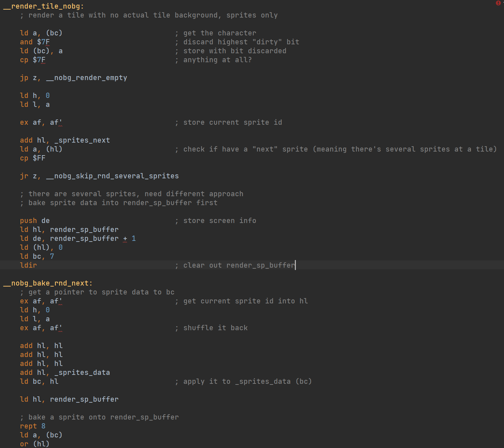Click the and $7F instruction
The image size is (504, 448).
35,42
